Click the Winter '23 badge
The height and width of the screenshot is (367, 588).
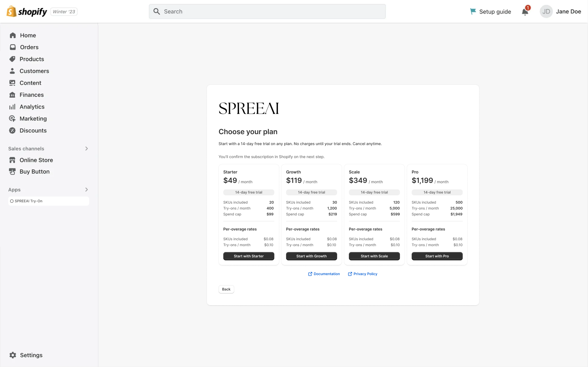(x=64, y=12)
